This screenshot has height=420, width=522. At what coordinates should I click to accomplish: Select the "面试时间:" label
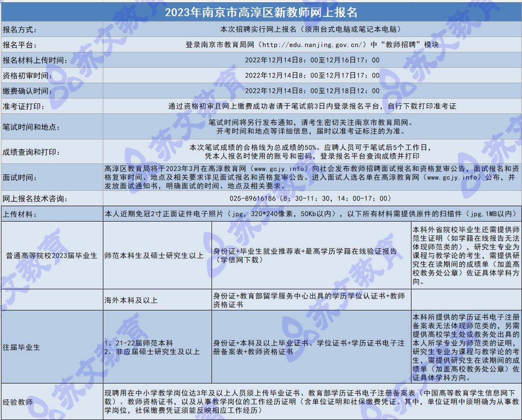(x=20, y=177)
